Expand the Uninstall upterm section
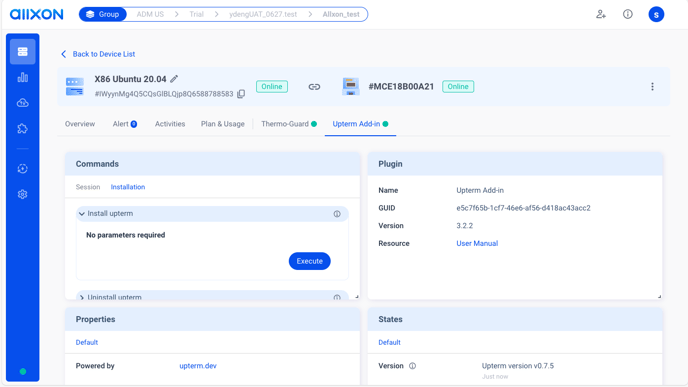 [82, 297]
